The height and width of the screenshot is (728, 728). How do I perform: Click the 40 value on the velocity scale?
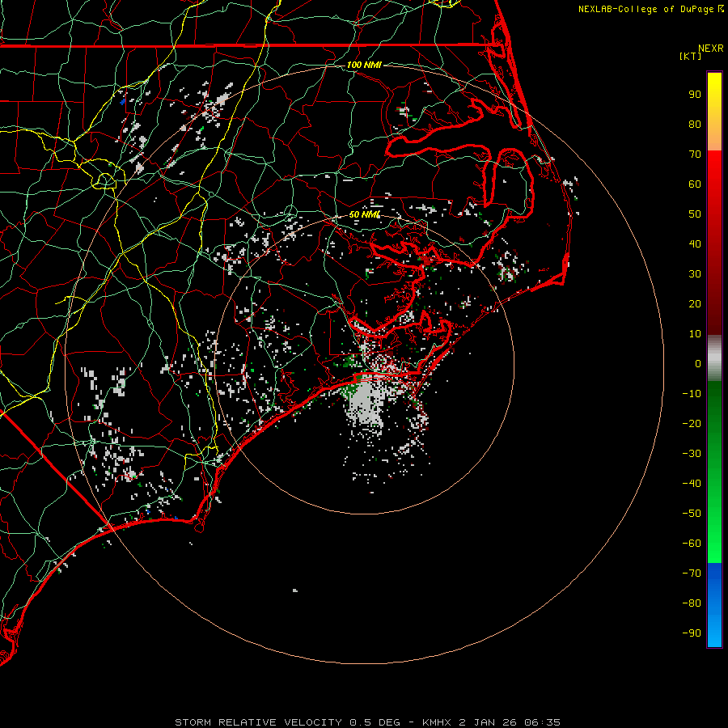tap(695, 244)
